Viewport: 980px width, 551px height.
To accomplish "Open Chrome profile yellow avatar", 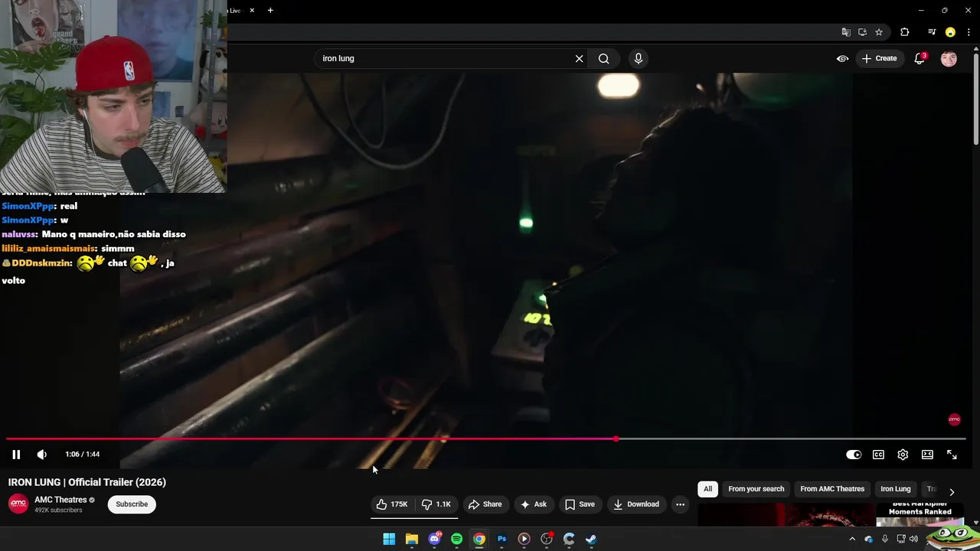I will [x=950, y=32].
